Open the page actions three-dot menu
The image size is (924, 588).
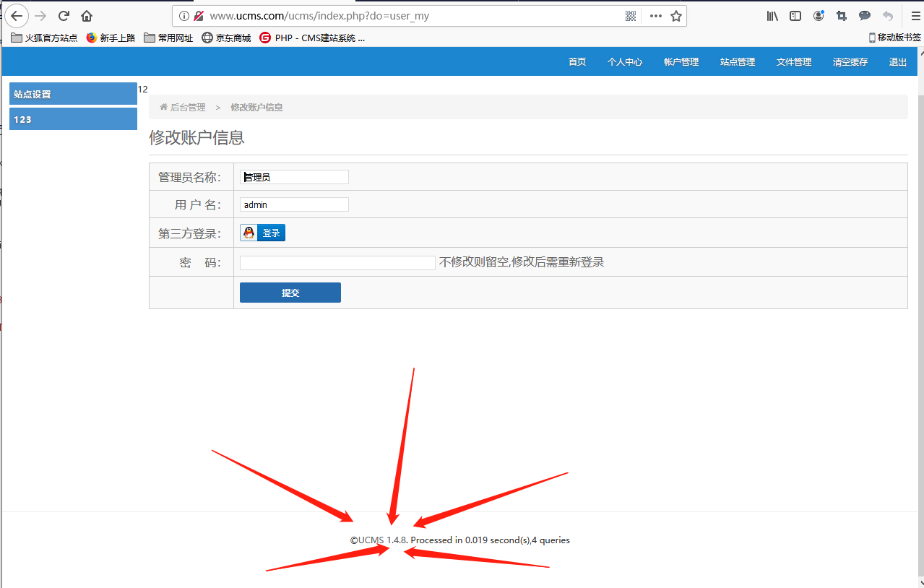[x=656, y=16]
